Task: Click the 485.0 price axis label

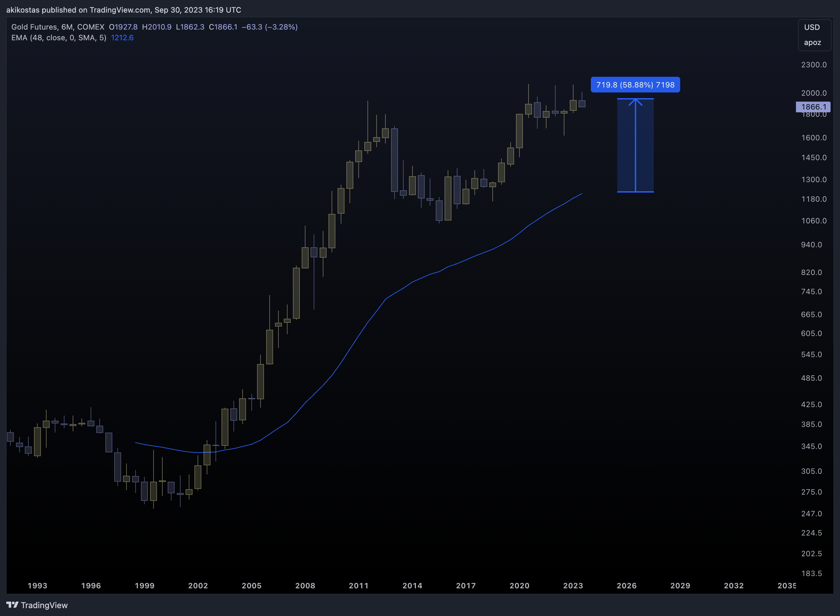Action: (x=812, y=378)
